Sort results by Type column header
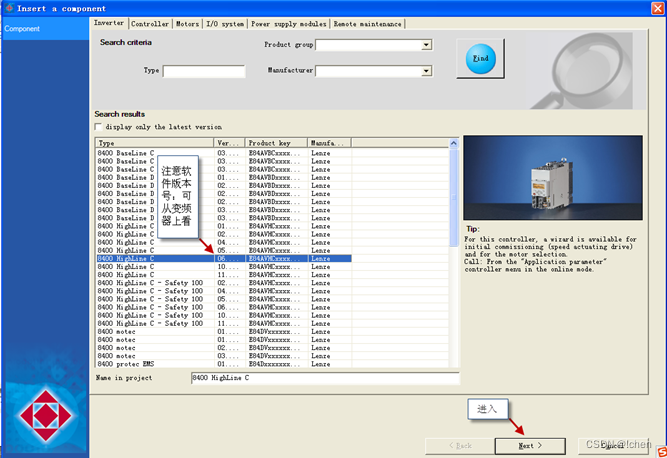667x458 pixels. 154,143
